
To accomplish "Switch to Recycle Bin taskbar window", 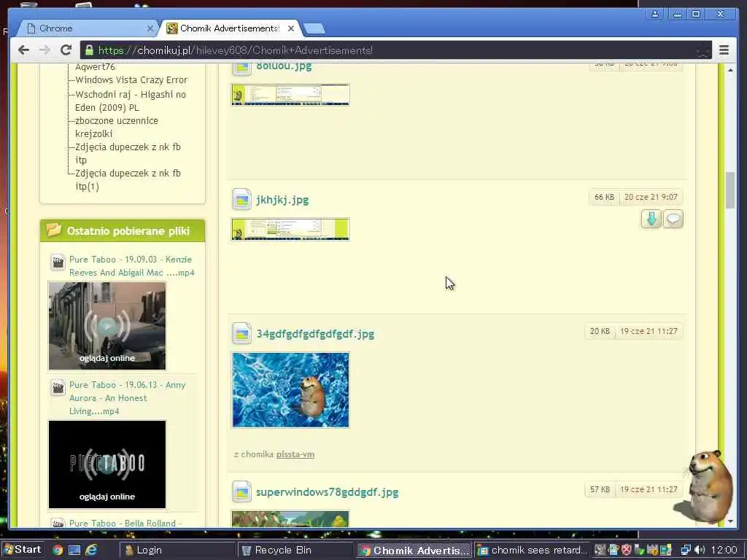I will 295,551.
